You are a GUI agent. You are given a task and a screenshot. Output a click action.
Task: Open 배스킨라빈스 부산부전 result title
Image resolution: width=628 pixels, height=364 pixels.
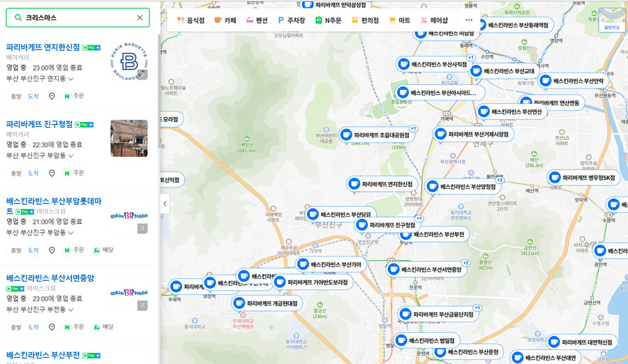tap(43, 355)
